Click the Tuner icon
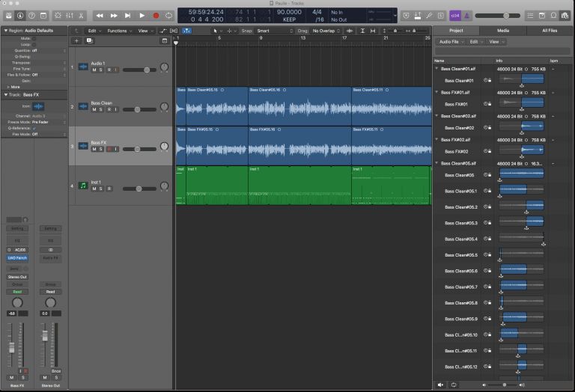Viewport: 575px width, 392px height. (429, 16)
